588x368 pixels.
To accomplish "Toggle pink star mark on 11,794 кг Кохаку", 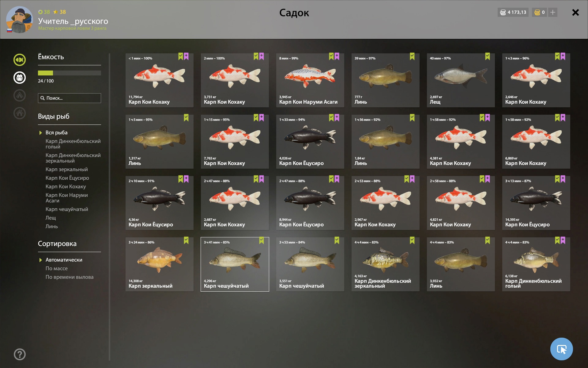I will (x=186, y=56).
